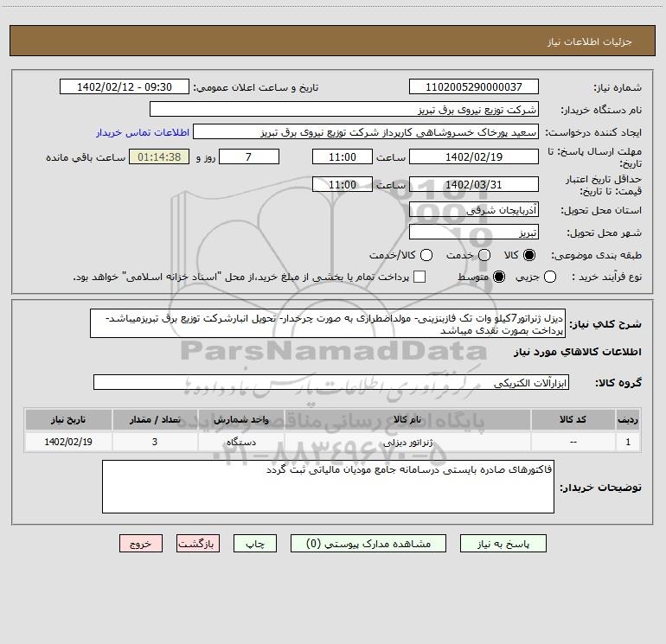Click the delivery city field تبریز

point(474,232)
